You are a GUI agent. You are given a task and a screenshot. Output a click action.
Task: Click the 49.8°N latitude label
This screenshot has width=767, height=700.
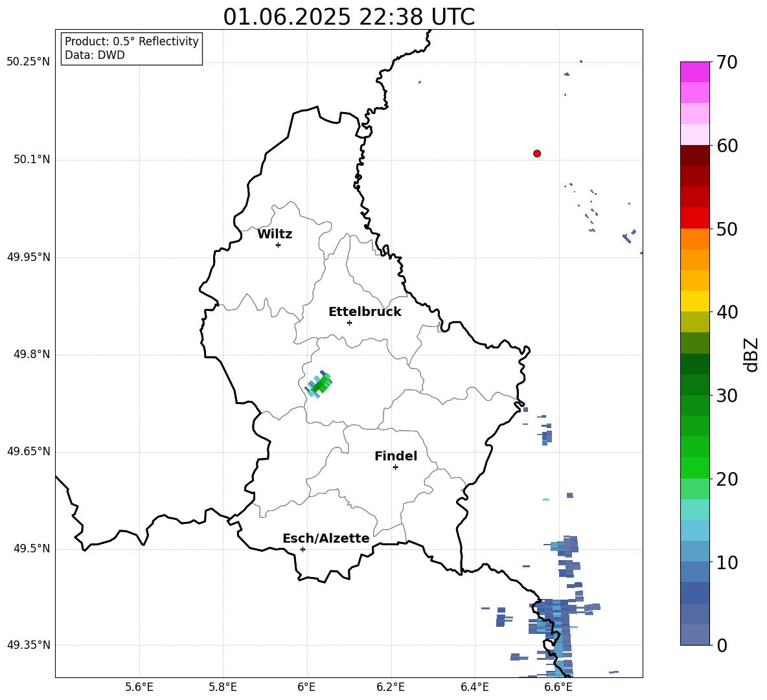click(32, 354)
